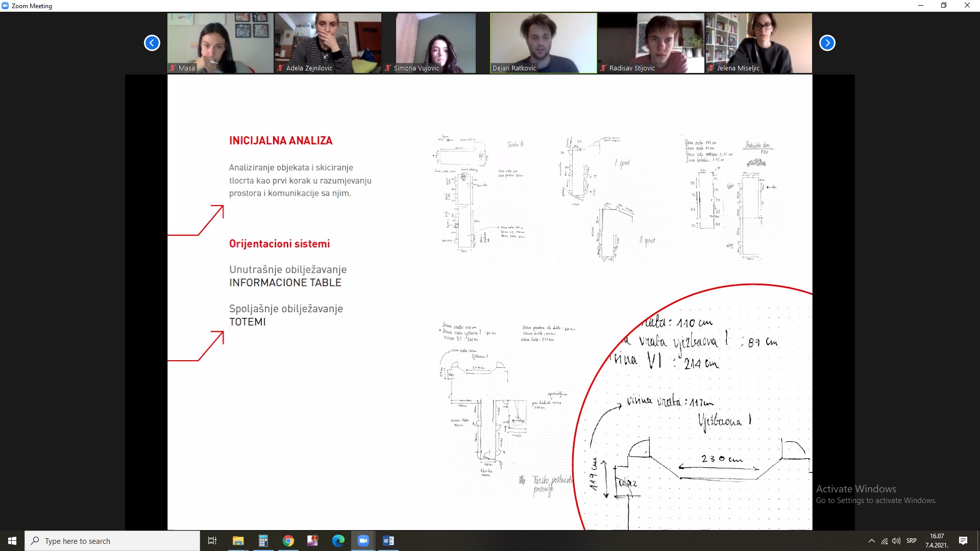Click Spoljašnje obilježavanje text

286,309
